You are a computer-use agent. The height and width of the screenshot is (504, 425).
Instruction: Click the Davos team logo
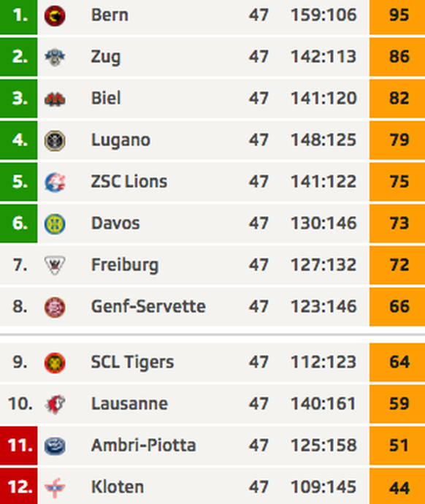pos(55,224)
